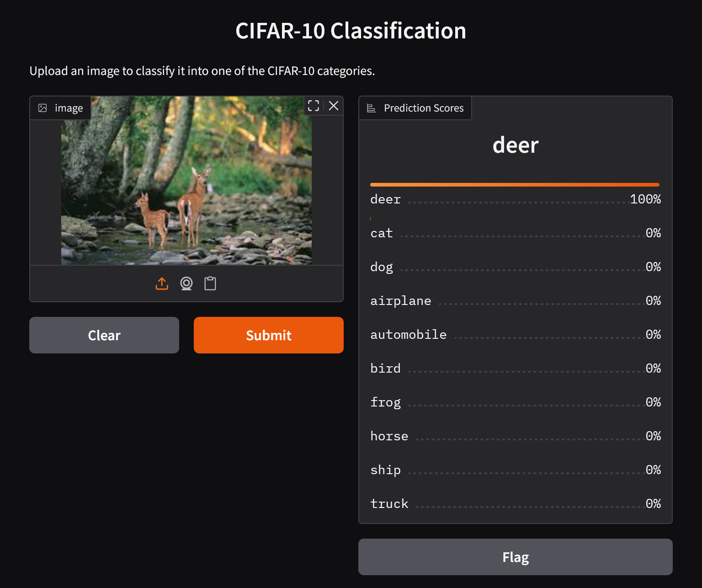
Task: Click the picture icon beside the image label
Action: [x=43, y=108]
